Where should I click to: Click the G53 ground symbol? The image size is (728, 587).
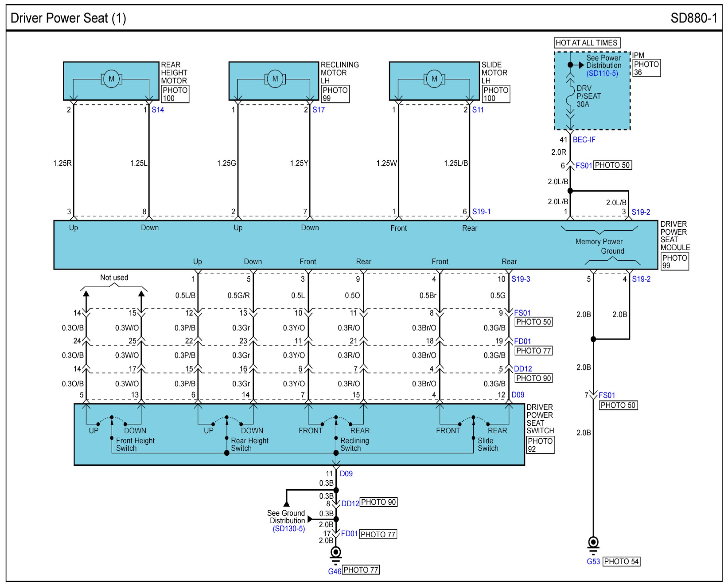(x=594, y=546)
